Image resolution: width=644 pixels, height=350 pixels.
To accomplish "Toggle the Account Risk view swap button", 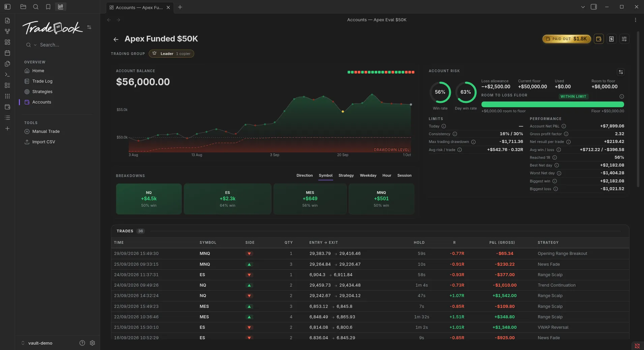I will pos(621,72).
